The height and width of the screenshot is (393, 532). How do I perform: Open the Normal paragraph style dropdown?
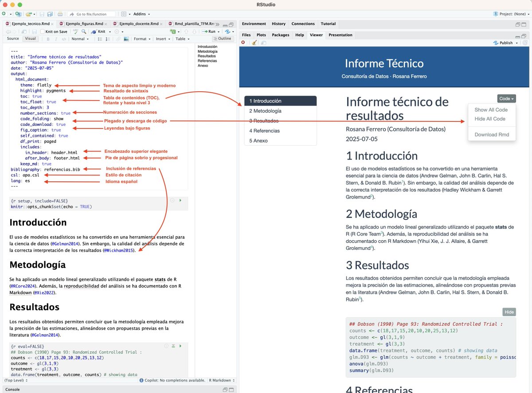pos(80,39)
